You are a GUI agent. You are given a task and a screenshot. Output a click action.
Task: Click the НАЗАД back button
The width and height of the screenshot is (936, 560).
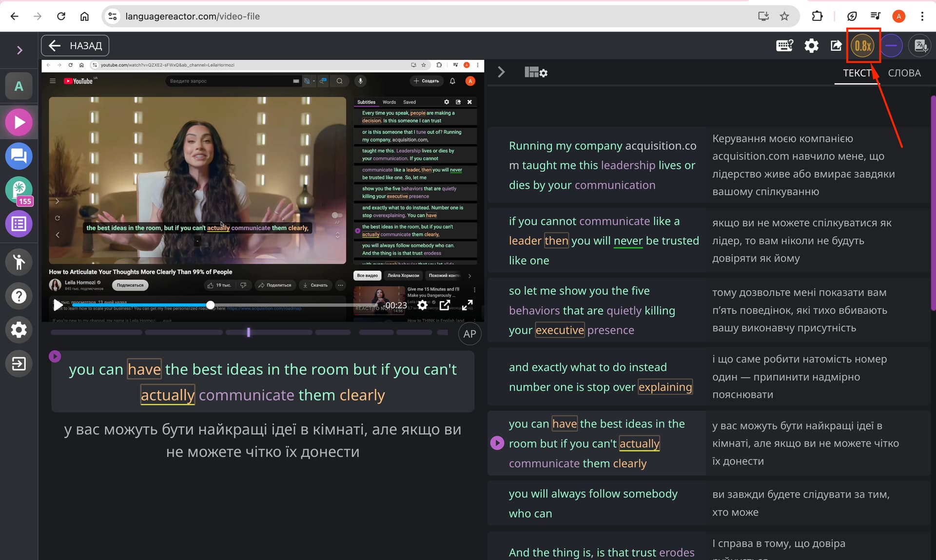[75, 46]
